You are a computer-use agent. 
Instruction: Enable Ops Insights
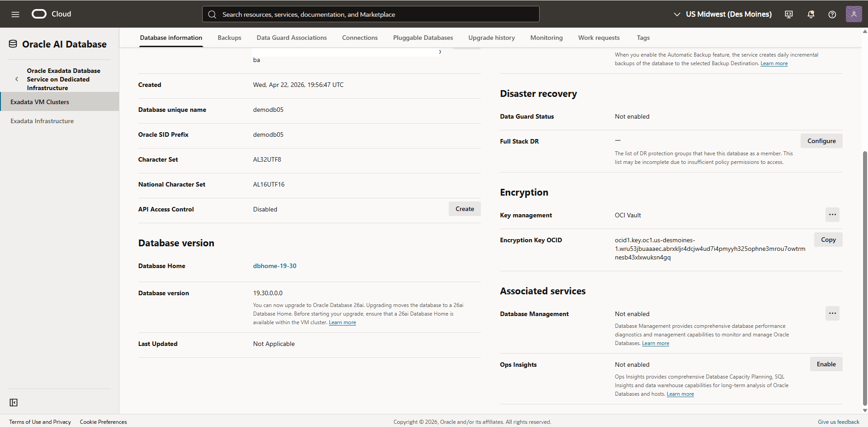coord(826,364)
